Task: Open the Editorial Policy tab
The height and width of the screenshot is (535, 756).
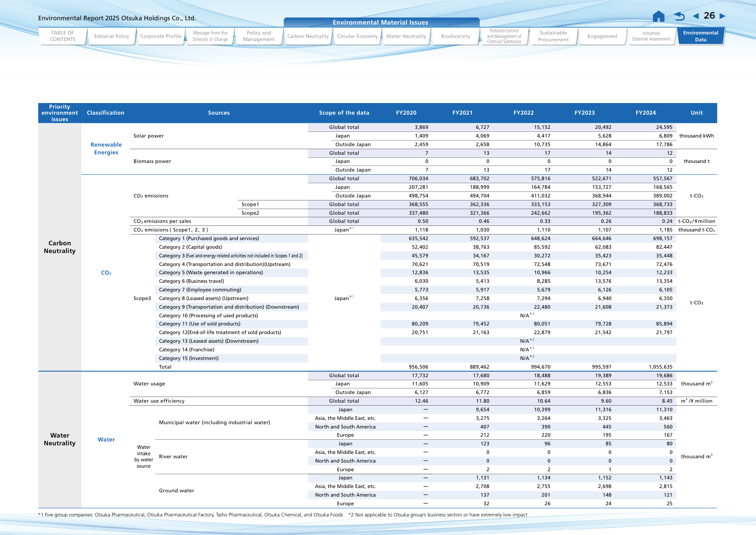Action: (112, 36)
